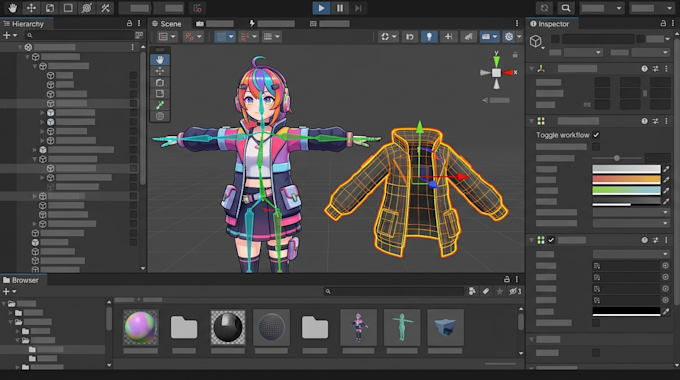Select the move tool in scene overlay
680x380 pixels.
pos(160,71)
